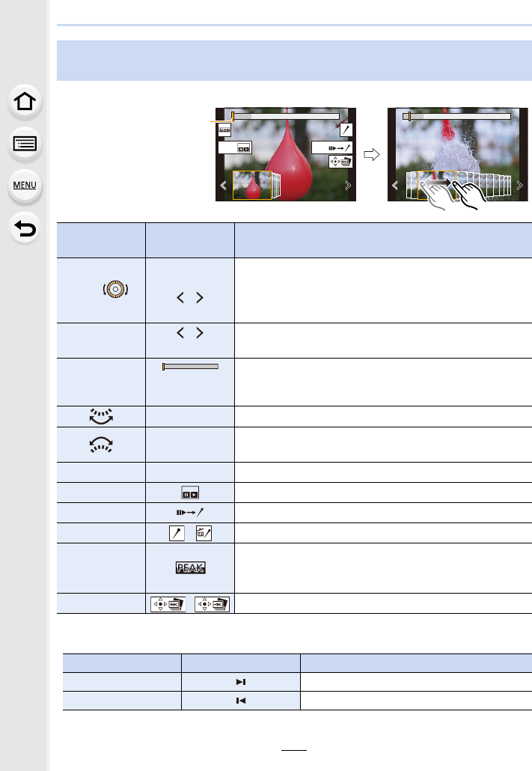Click the 6K/4K photo save icon in table
The image size is (532, 771).
point(168,604)
